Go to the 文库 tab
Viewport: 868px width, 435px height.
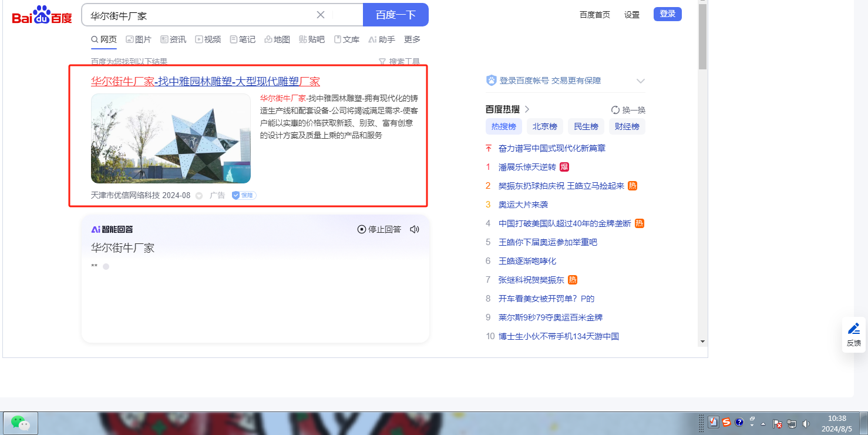click(346, 39)
